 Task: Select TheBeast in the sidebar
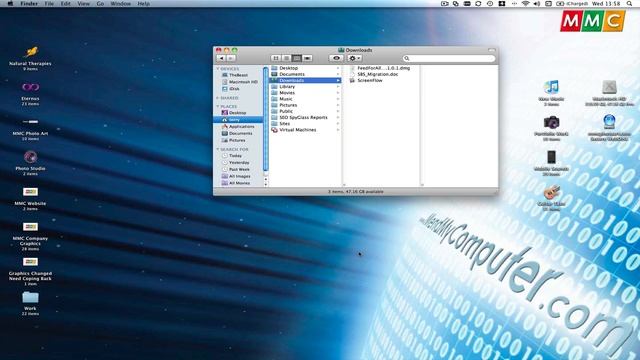pos(238,75)
